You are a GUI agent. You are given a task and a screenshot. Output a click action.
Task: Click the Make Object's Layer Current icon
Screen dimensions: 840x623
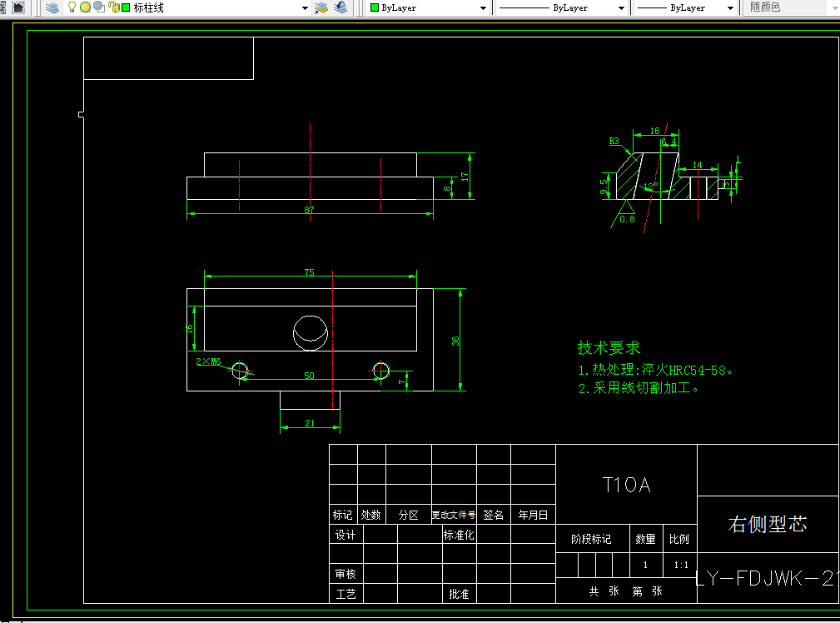coord(321,7)
